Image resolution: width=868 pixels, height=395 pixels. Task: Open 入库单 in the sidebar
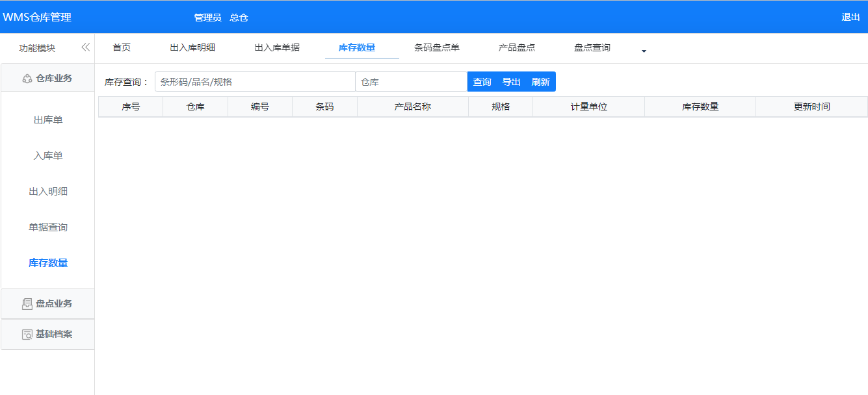(48, 156)
